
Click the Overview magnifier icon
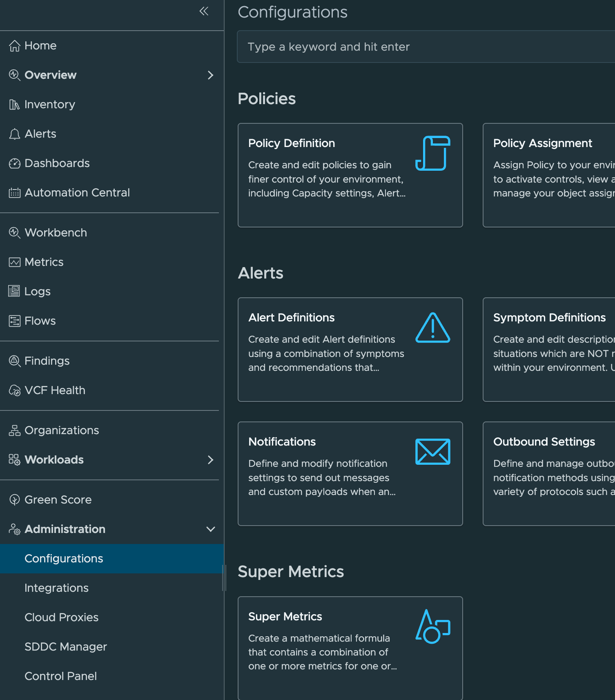[x=15, y=75]
